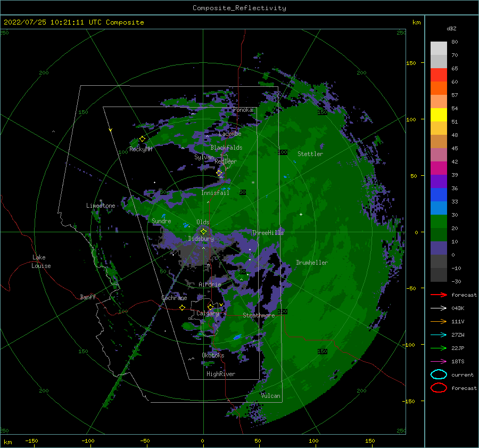Click the Stettler city label
This screenshot has width=479, height=448.
[310, 154]
